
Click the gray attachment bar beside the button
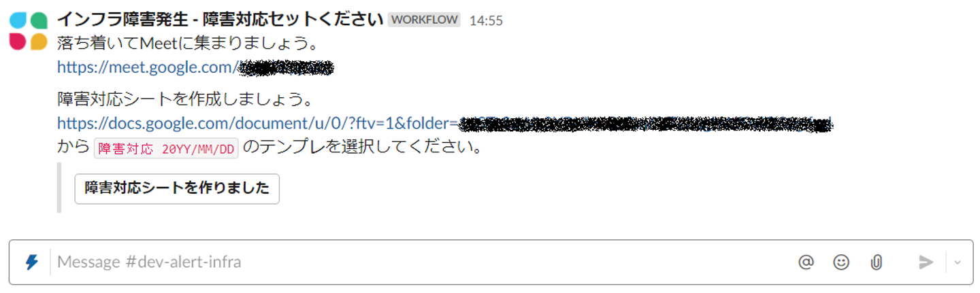click(59, 188)
